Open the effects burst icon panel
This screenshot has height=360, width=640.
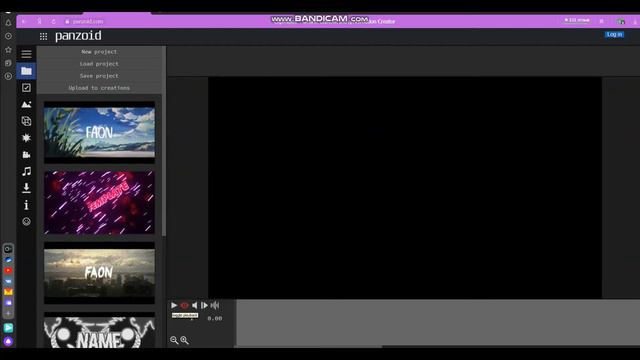[x=26, y=138]
